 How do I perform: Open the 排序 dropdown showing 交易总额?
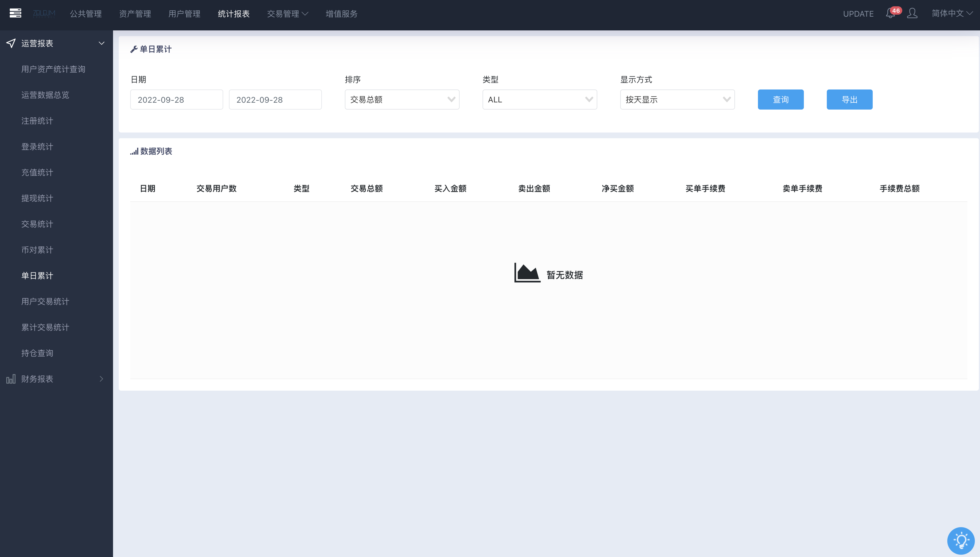pos(402,100)
